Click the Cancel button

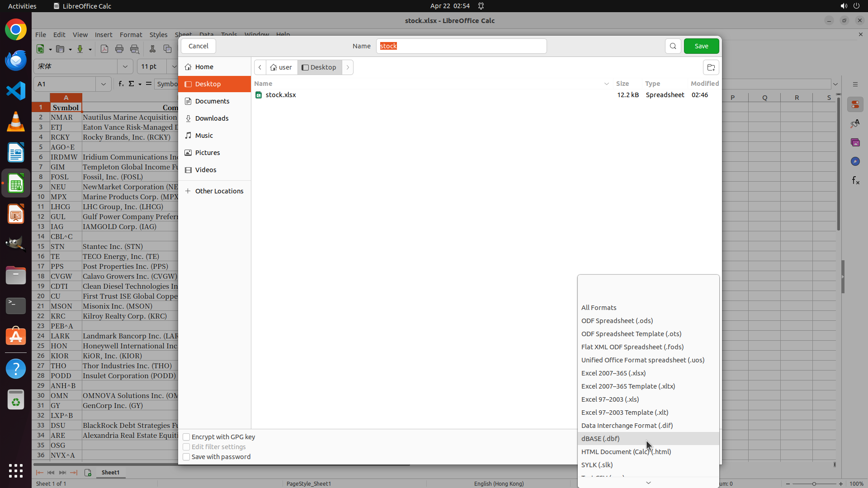(198, 46)
